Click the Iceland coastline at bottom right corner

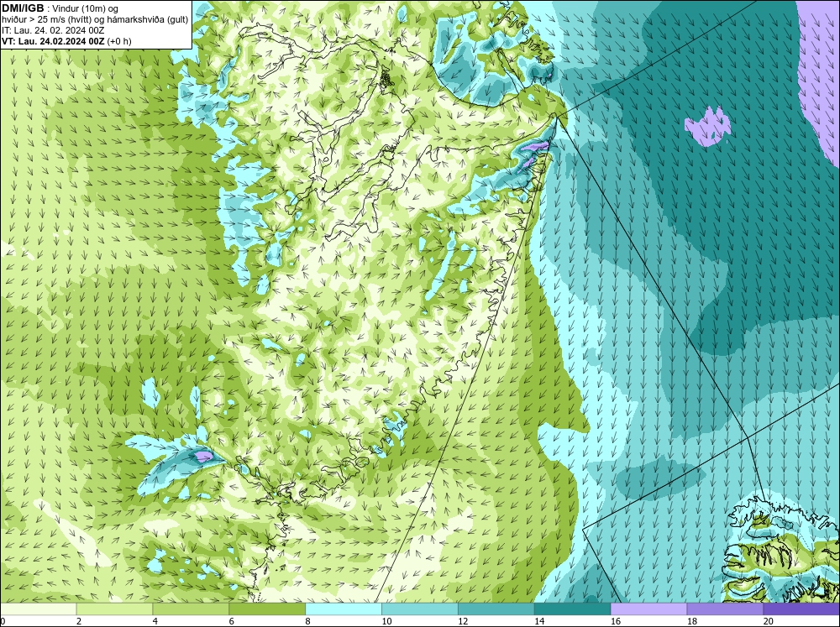(x=781, y=549)
